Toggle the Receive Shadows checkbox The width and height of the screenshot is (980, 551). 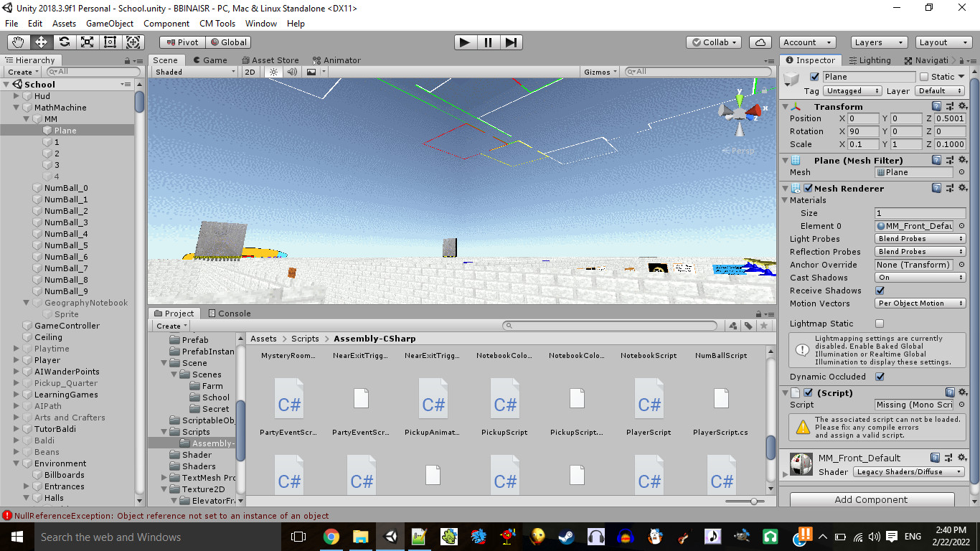click(880, 291)
